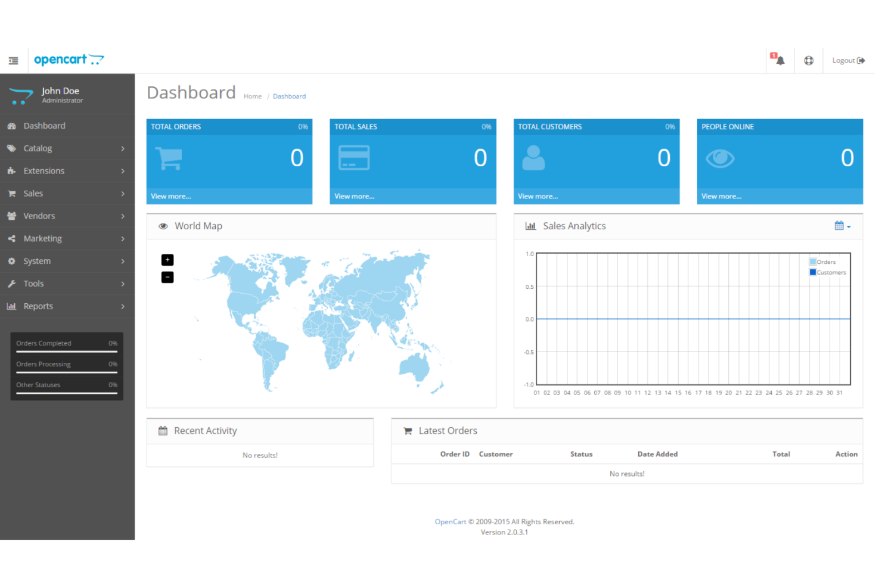Click the calendar icon in Recent Activity header
This screenshot has width=882, height=588.
pyautogui.click(x=163, y=430)
